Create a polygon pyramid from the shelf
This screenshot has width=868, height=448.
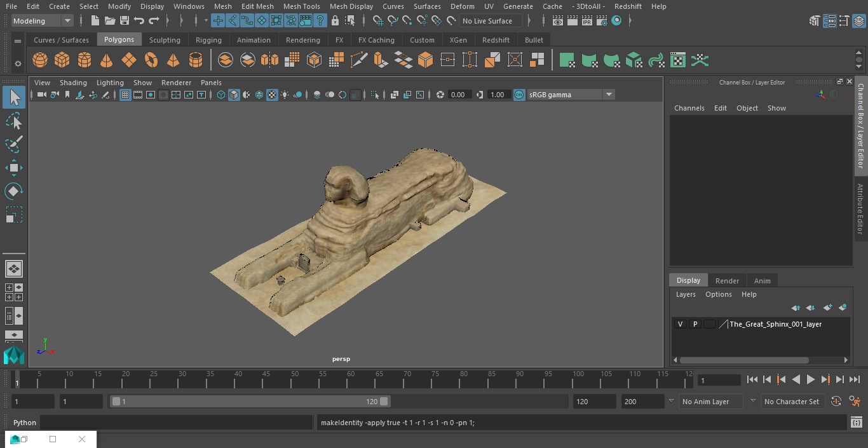point(173,60)
